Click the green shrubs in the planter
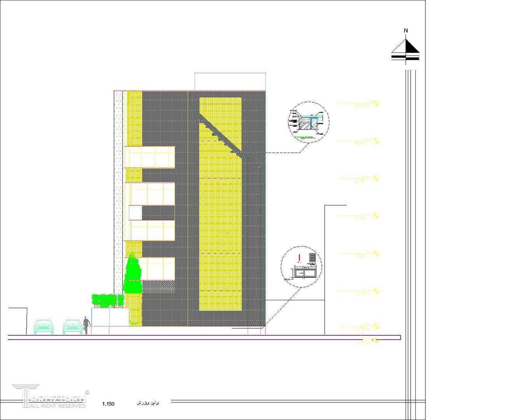The width and height of the screenshot is (525, 420). (108, 301)
